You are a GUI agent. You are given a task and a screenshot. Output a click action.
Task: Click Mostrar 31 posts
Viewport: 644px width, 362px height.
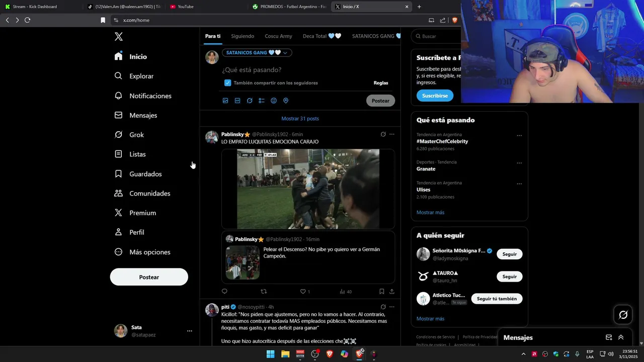[300, 119]
